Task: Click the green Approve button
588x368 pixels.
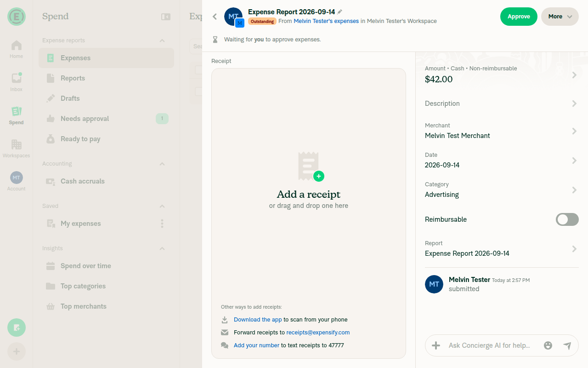Action: tap(519, 17)
